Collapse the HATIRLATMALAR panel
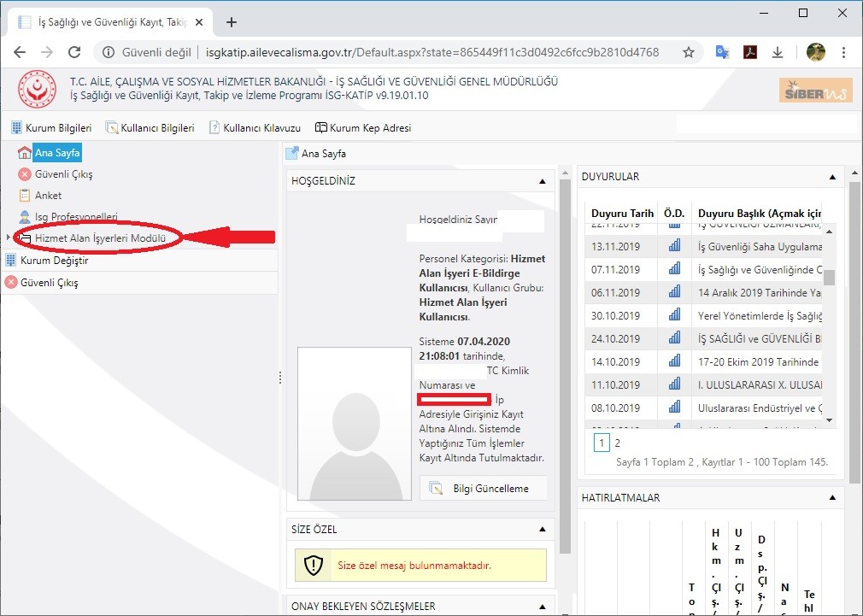This screenshot has width=863, height=616. pyautogui.click(x=832, y=497)
